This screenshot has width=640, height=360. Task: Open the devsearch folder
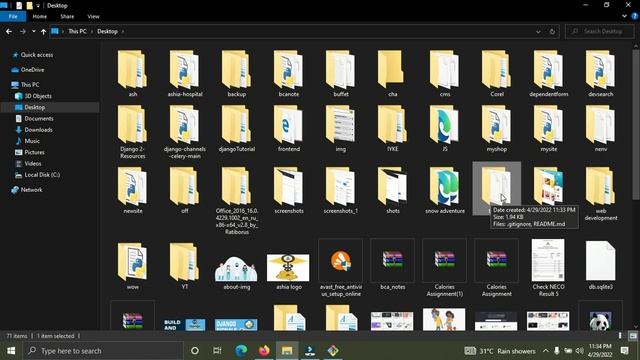[600, 73]
